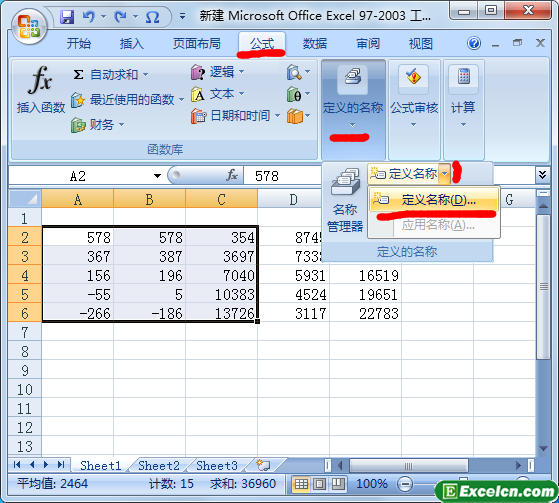Viewport: 559px width, 503px height.
Task: Click the Formula Auditing icon
Action: coord(414,77)
